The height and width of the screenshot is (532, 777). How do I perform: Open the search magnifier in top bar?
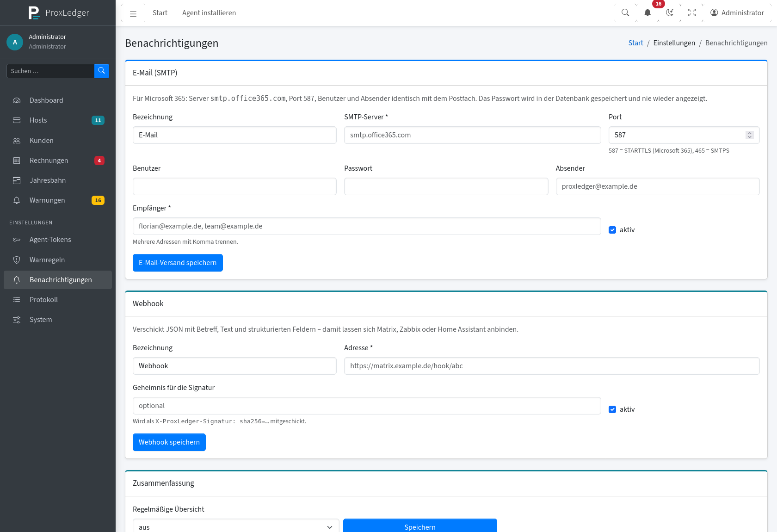click(625, 13)
